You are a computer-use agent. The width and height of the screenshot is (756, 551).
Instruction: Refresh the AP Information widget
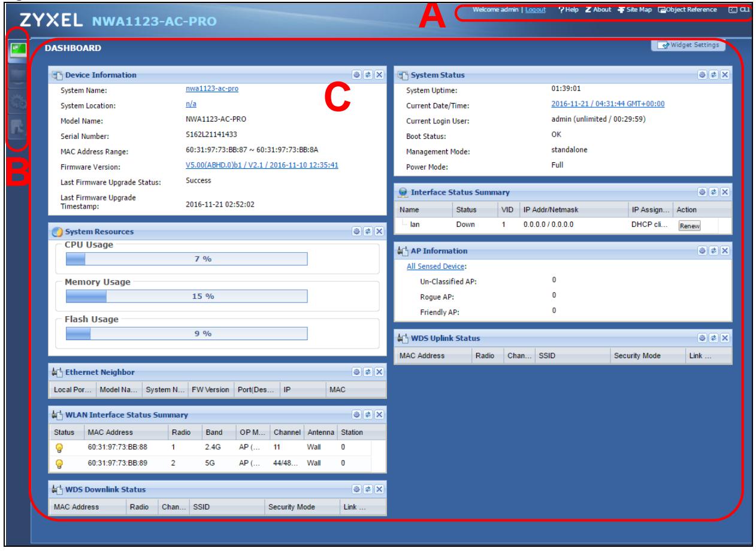715,250
